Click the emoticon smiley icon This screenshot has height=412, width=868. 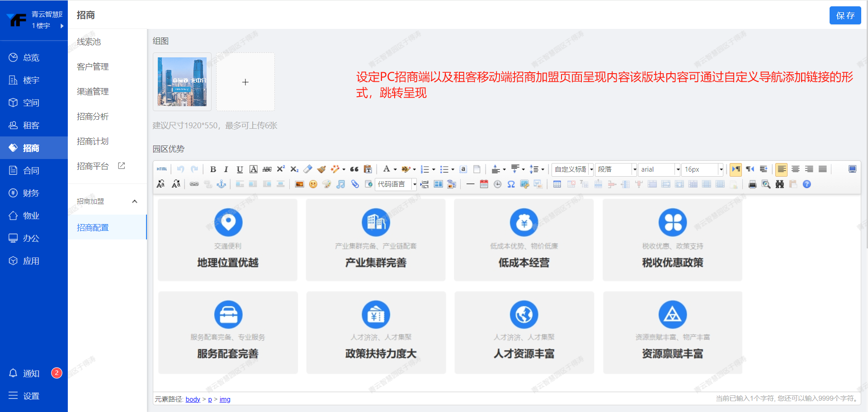pyautogui.click(x=313, y=184)
